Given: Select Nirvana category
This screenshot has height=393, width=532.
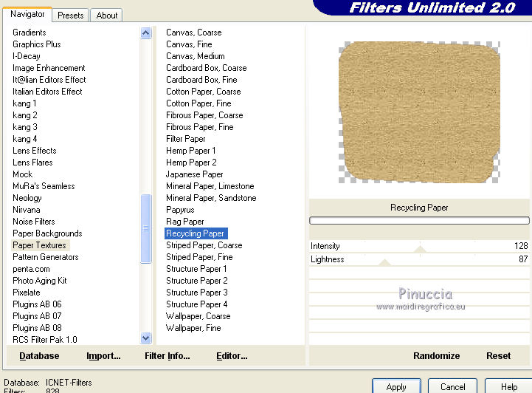Looking at the screenshot, I should [26, 210].
